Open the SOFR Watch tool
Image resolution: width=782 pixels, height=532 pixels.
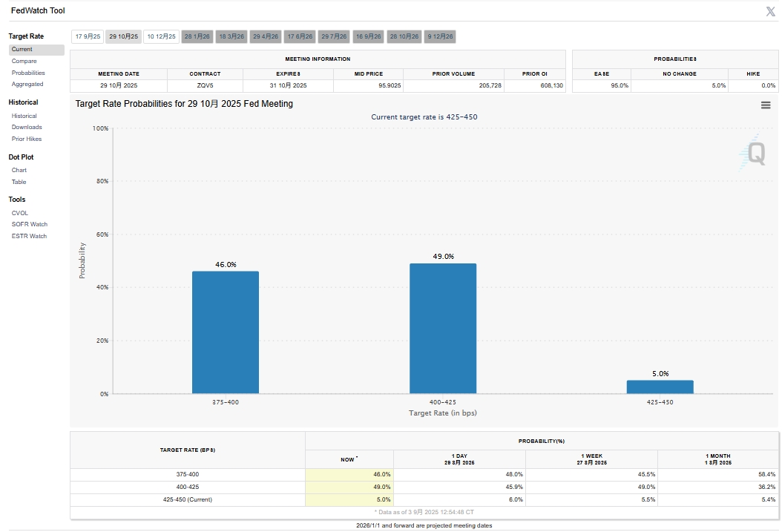click(30, 224)
